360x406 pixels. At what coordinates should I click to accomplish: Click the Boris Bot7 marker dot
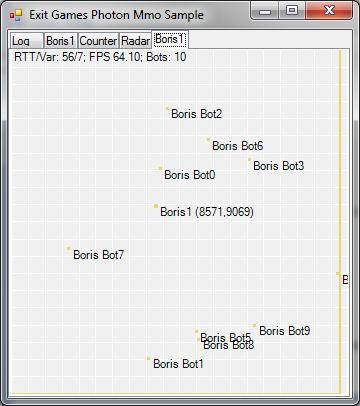tap(68, 248)
